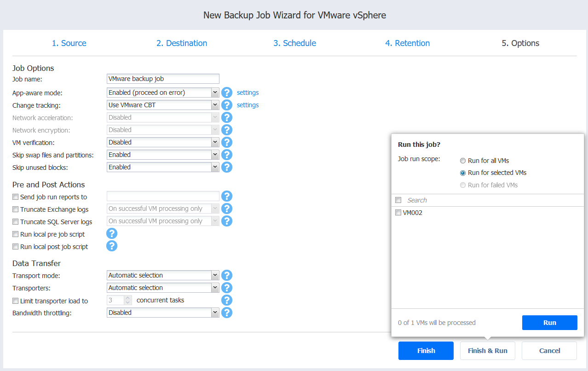This screenshot has height=371, width=588.
Task: Click the blue Finish button
Action: click(x=426, y=351)
